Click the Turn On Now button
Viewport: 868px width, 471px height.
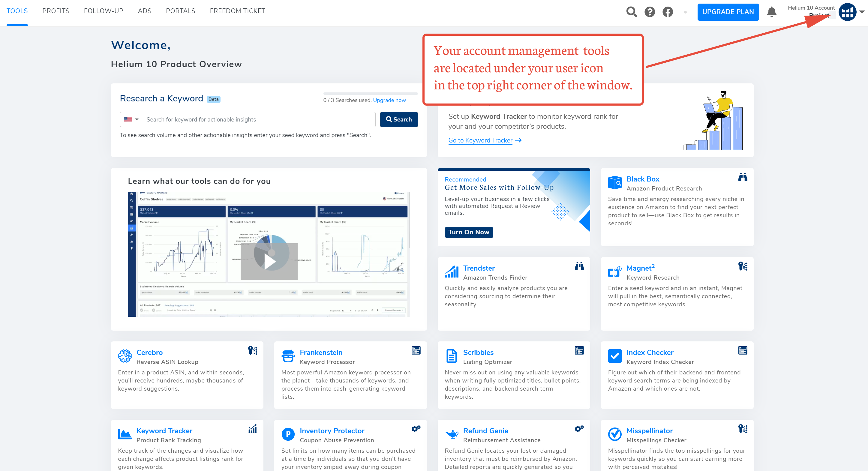468,232
